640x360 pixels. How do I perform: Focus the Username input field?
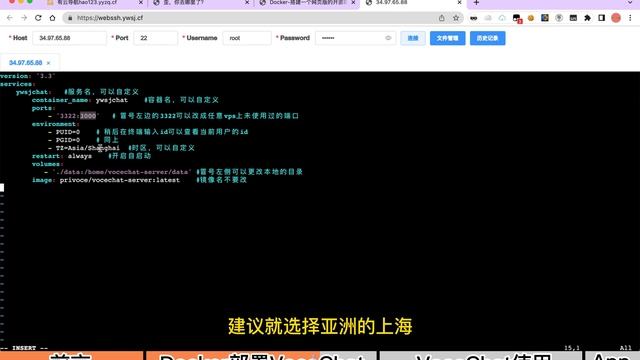247,38
